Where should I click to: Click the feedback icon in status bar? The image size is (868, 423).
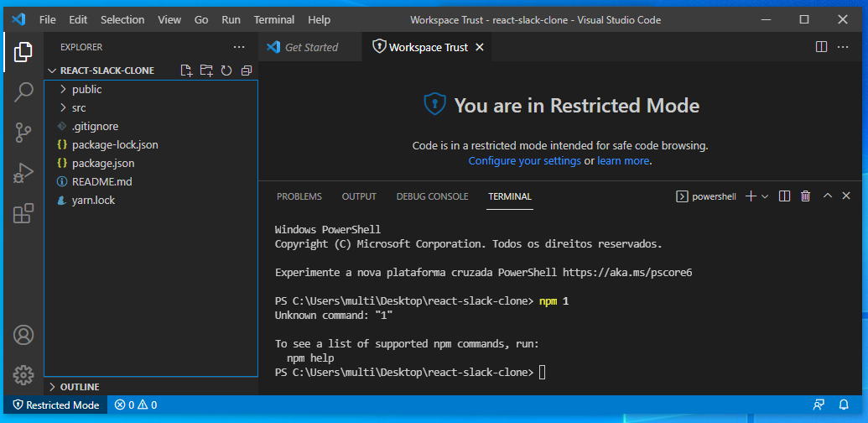pyautogui.click(x=819, y=405)
